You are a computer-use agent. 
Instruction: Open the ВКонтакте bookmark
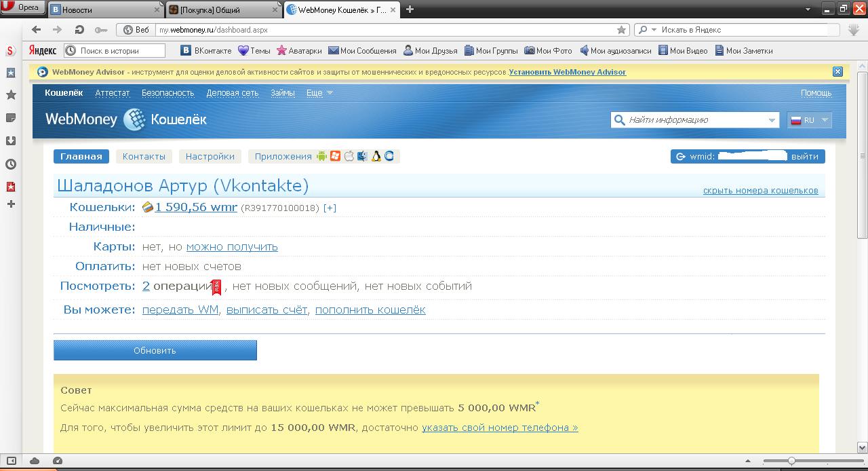tap(206, 51)
